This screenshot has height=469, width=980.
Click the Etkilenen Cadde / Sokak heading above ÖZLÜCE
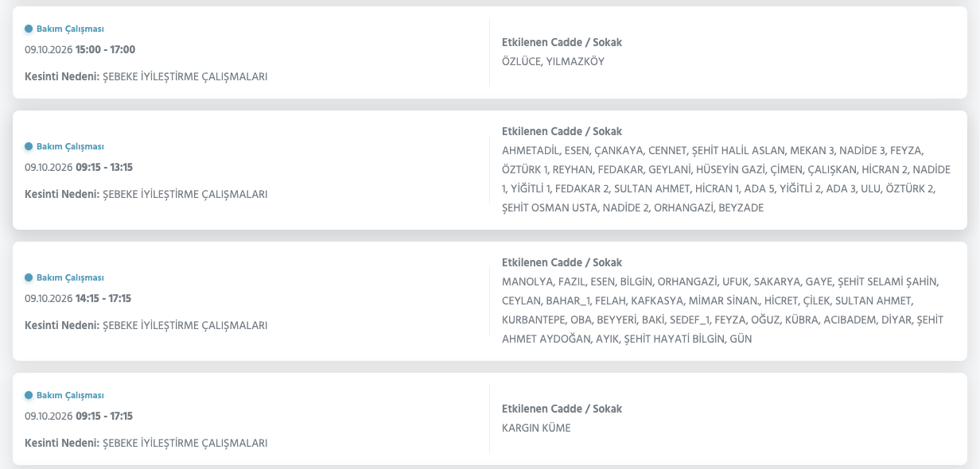pos(562,42)
